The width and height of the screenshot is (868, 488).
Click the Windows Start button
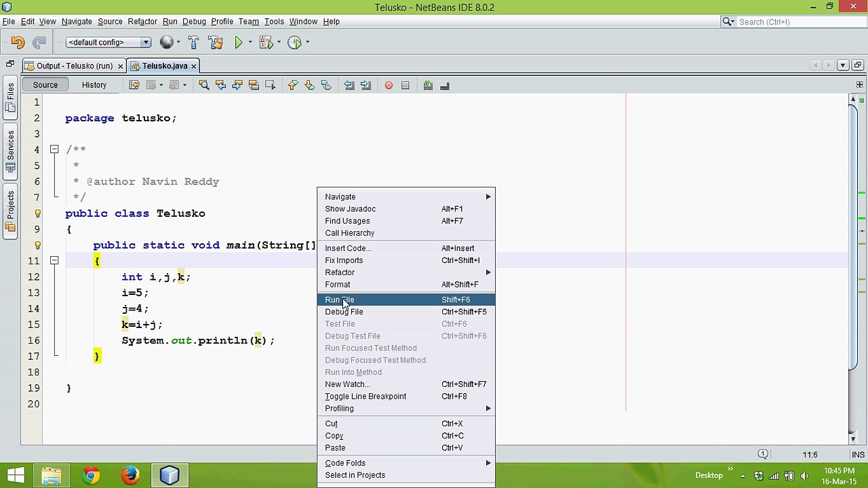tap(16, 476)
